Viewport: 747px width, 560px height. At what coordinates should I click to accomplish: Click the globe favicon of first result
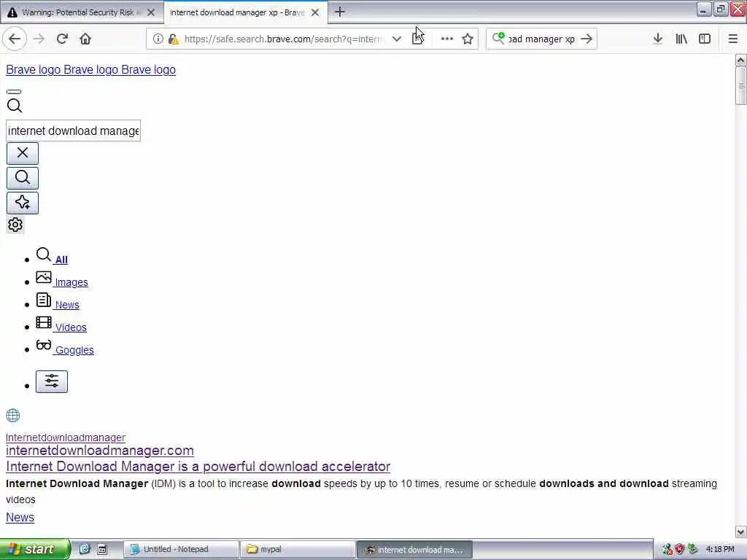[x=13, y=416]
